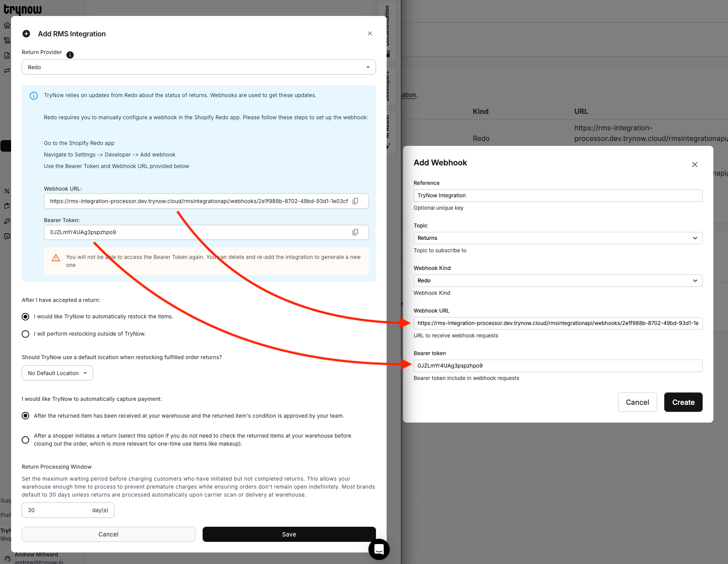Click the URL column header in background table
The image size is (728, 564).
click(581, 111)
